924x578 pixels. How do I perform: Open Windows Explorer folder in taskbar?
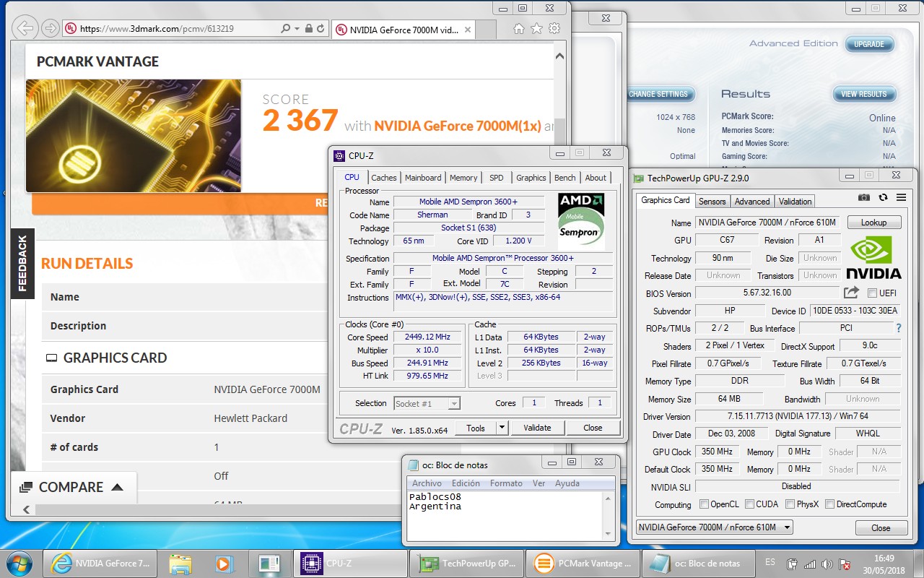pyautogui.click(x=180, y=563)
